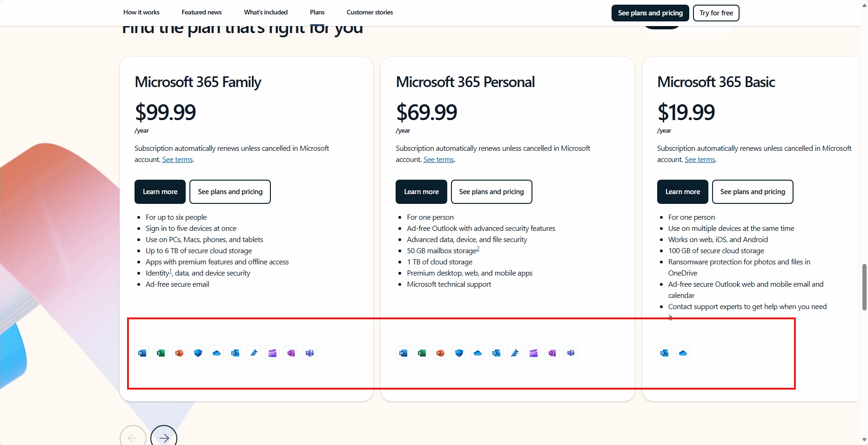This screenshot has width=868, height=445.
Task: Open See terms link under Family plan
Action: coord(177,160)
